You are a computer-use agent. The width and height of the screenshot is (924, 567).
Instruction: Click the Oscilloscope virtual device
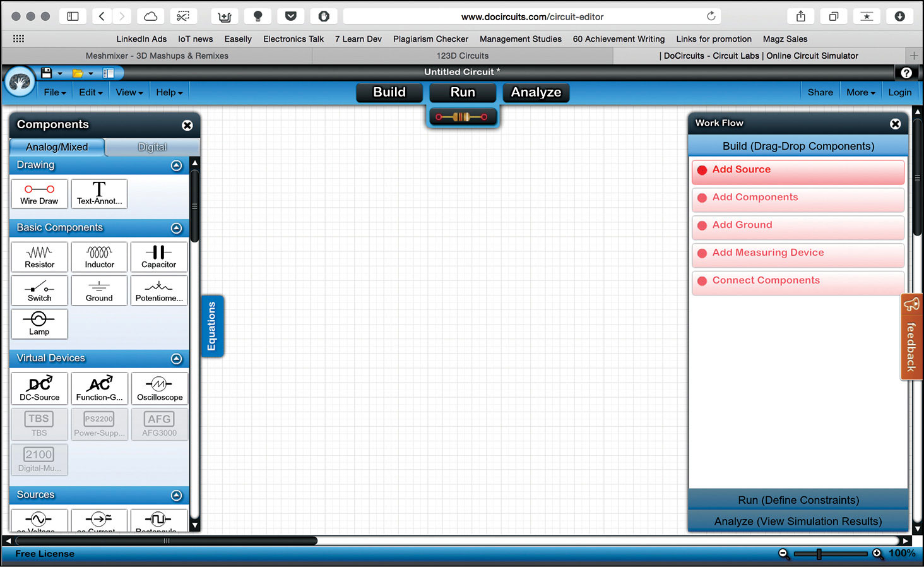click(159, 388)
